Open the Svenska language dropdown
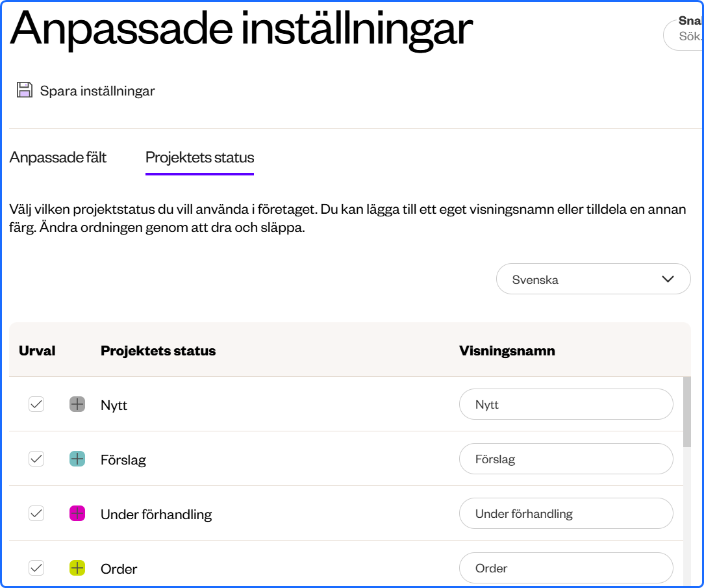This screenshot has height=588, width=704. tap(593, 279)
